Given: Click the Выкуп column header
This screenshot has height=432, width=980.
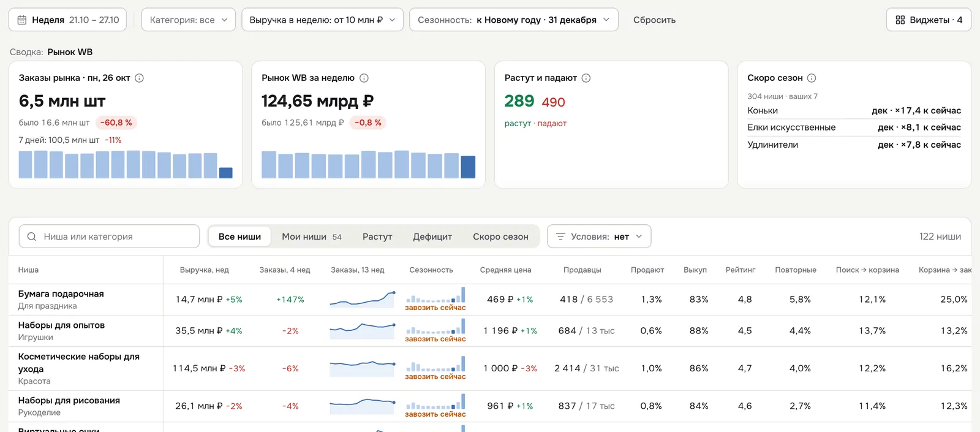Looking at the screenshot, I should [695, 270].
